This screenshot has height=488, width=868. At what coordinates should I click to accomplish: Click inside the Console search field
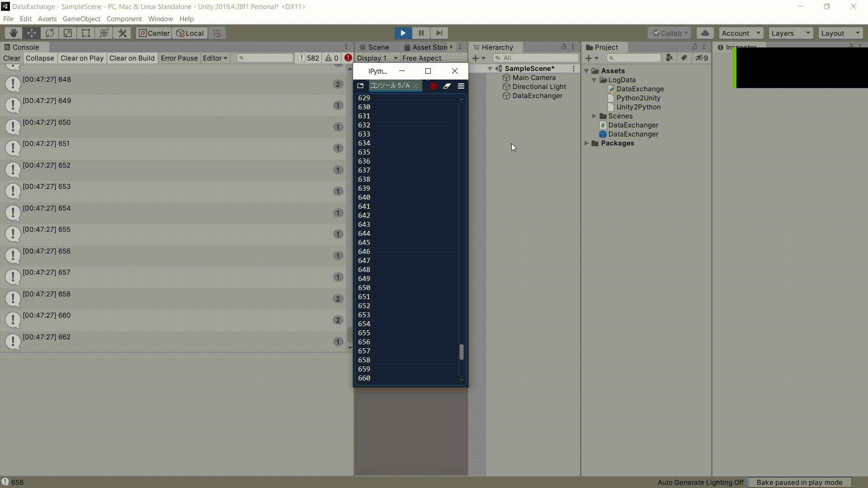click(x=264, y=58)
